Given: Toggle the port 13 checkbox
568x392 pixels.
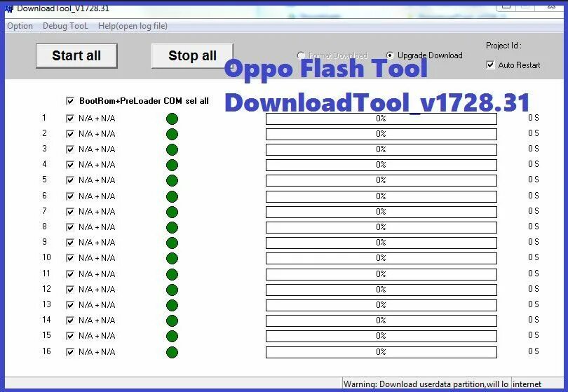Looking at the screenshot, I should click(70, 305).
